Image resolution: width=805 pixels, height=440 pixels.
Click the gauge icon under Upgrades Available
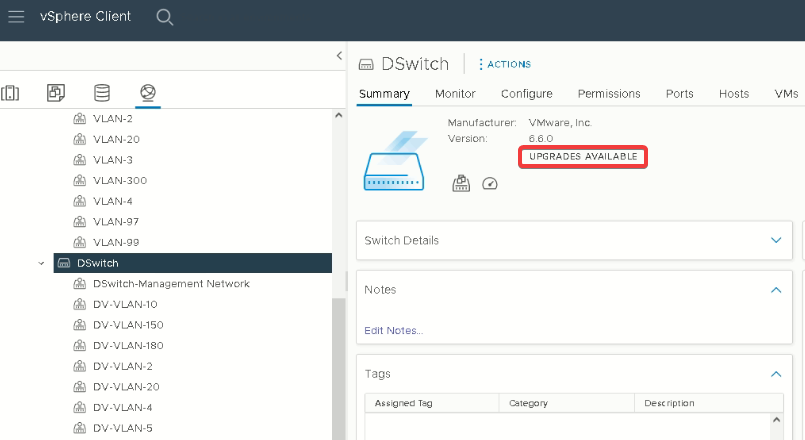click(x=490, y=183)
